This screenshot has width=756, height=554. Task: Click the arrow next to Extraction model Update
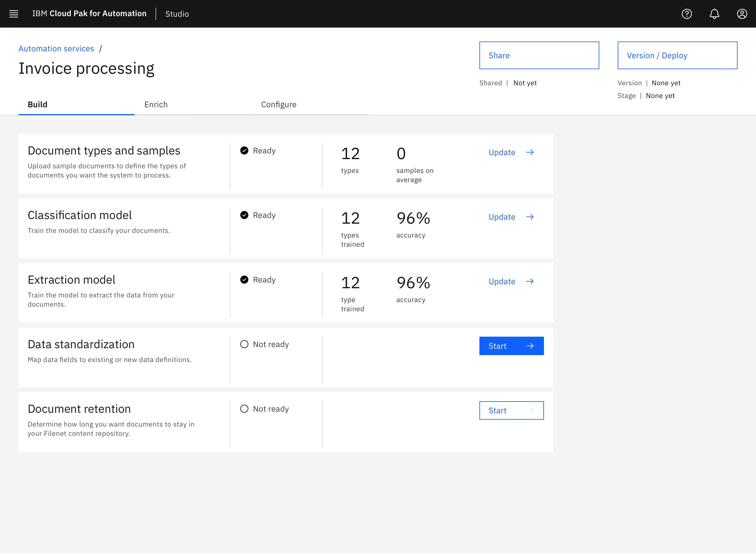click(530, 281)
